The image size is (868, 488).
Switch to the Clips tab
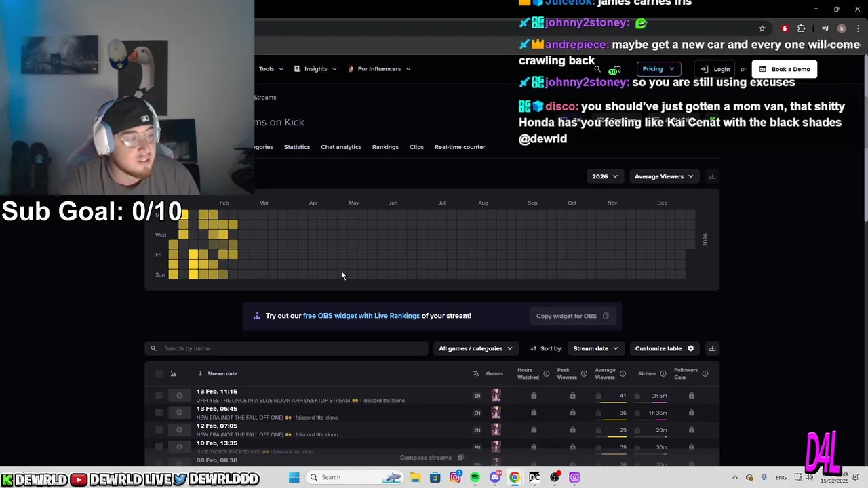pos(416,147)
